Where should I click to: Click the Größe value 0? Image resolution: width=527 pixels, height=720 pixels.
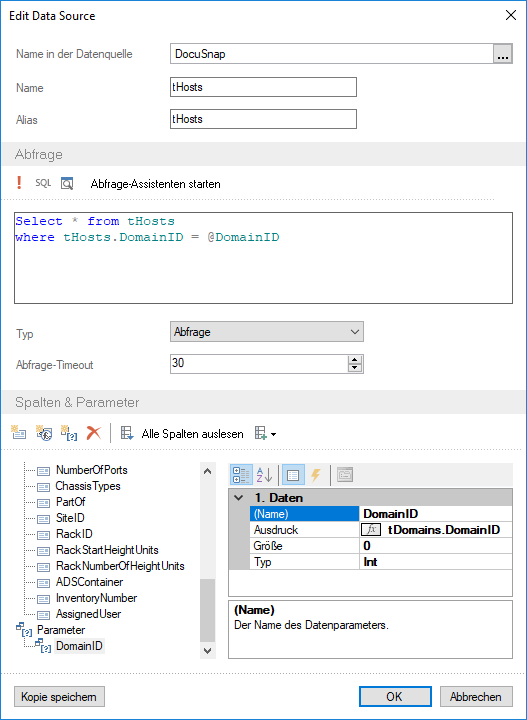[436, 546]
